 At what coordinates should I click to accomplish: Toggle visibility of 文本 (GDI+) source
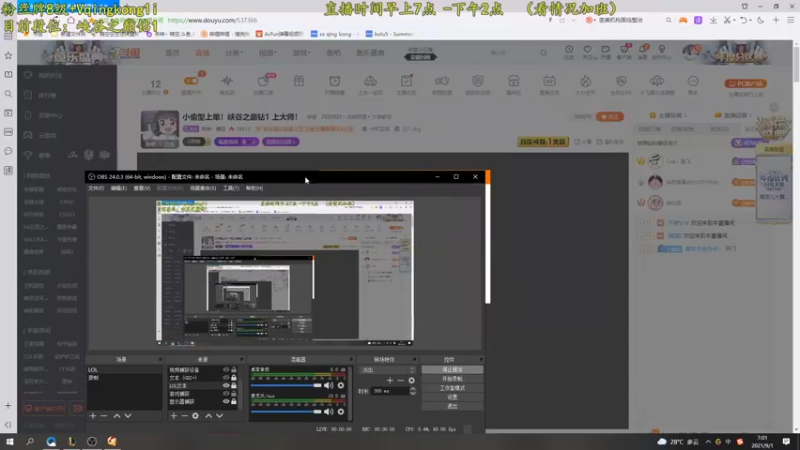[226, 378]
